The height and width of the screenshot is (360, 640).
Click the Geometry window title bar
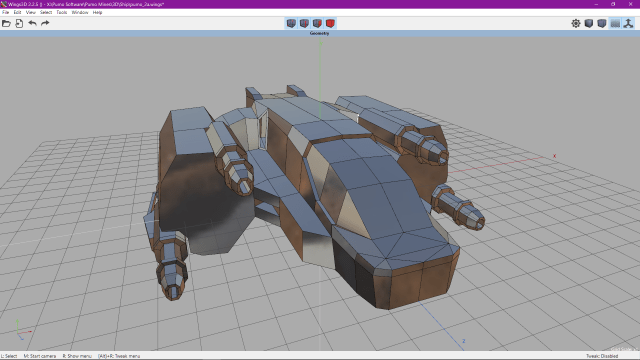320,33
